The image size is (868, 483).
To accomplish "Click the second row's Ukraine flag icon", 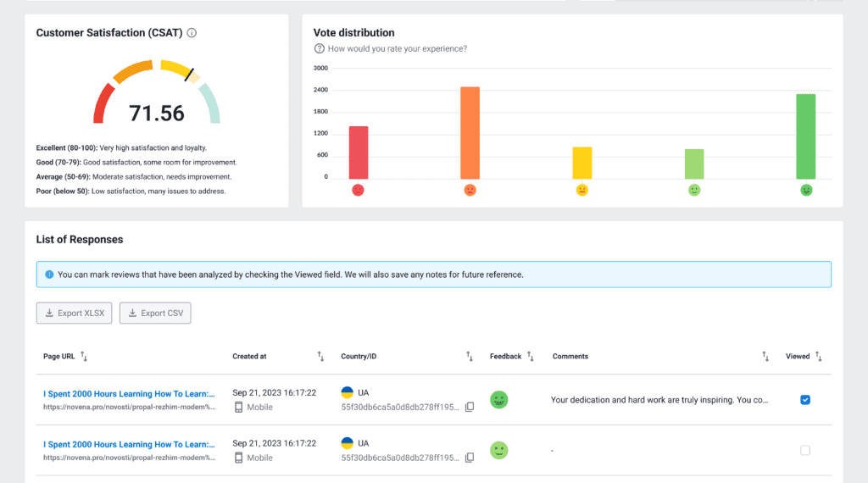I will (x=347, y=443).
